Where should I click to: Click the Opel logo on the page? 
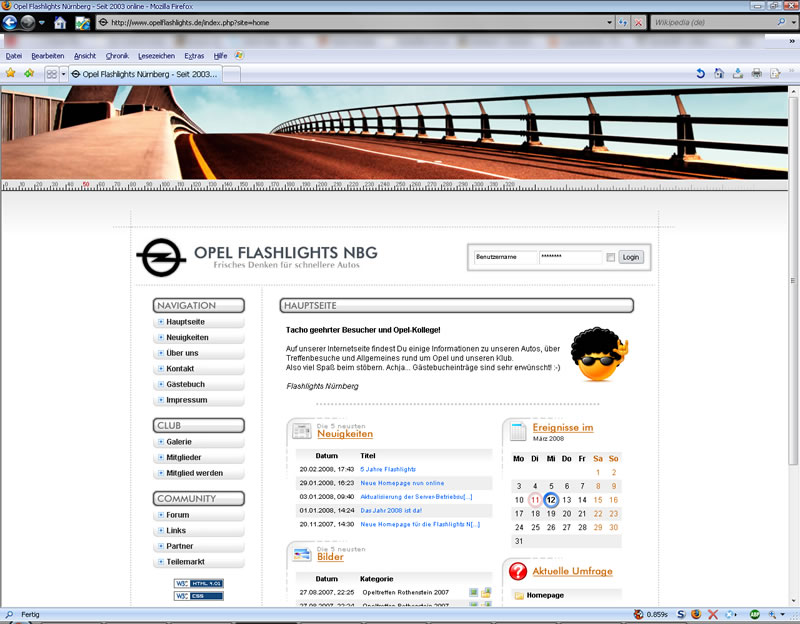[x=161, y=258]
